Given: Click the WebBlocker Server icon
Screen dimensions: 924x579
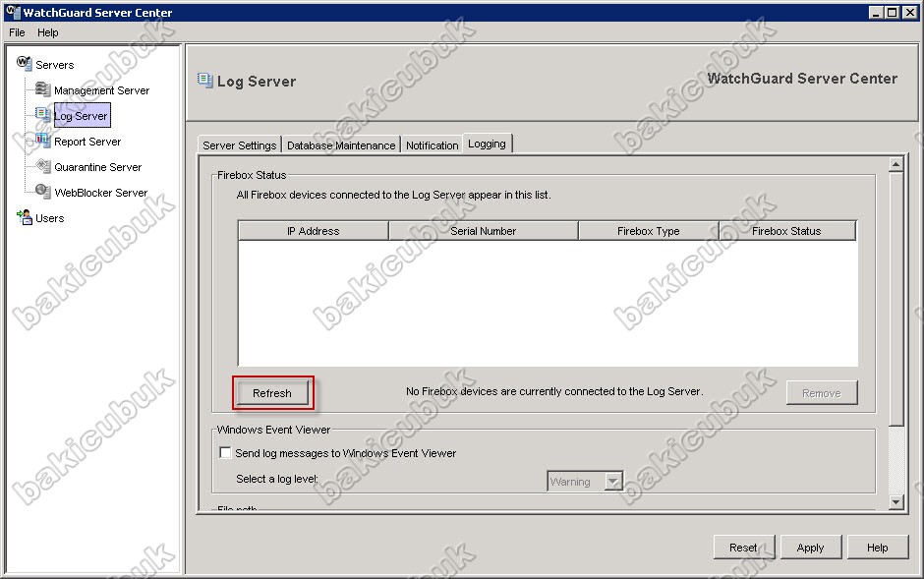Looking at the screenshot, I should pos(42,191).
